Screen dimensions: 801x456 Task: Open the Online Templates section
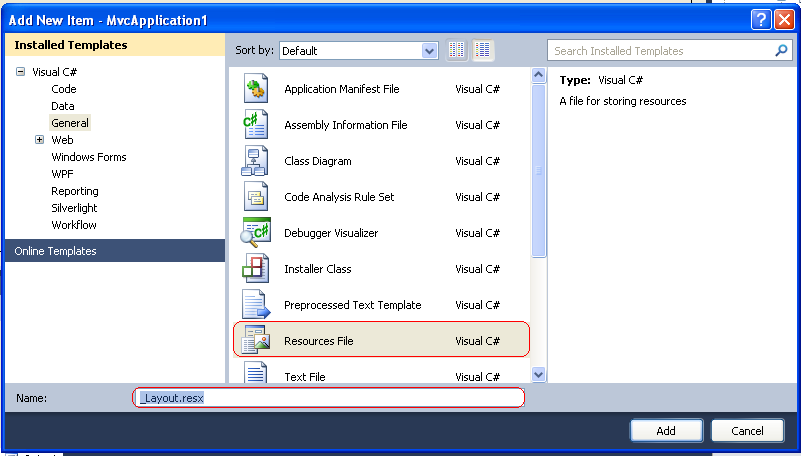[x=55, y=251]
